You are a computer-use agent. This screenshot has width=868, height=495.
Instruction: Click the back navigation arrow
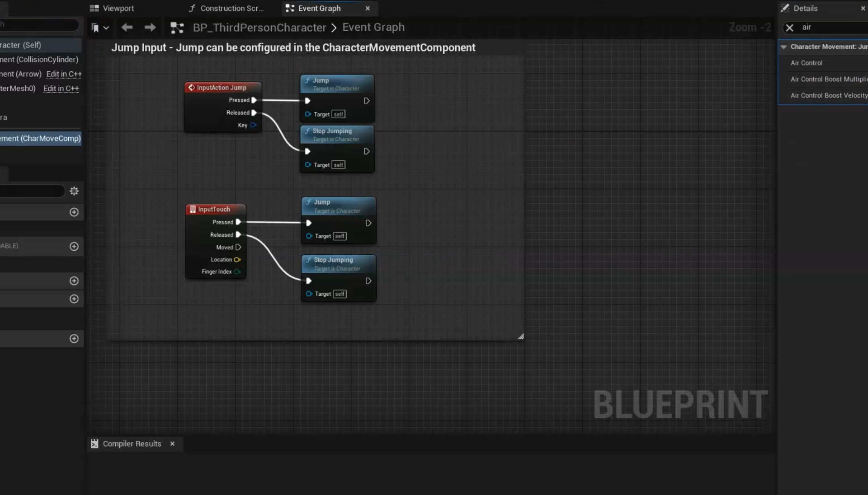[127, 28]
